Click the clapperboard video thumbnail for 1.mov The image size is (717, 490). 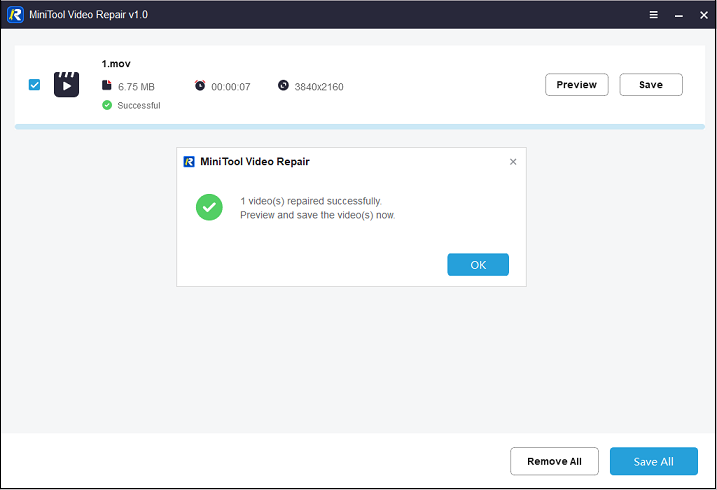point(66,85)
